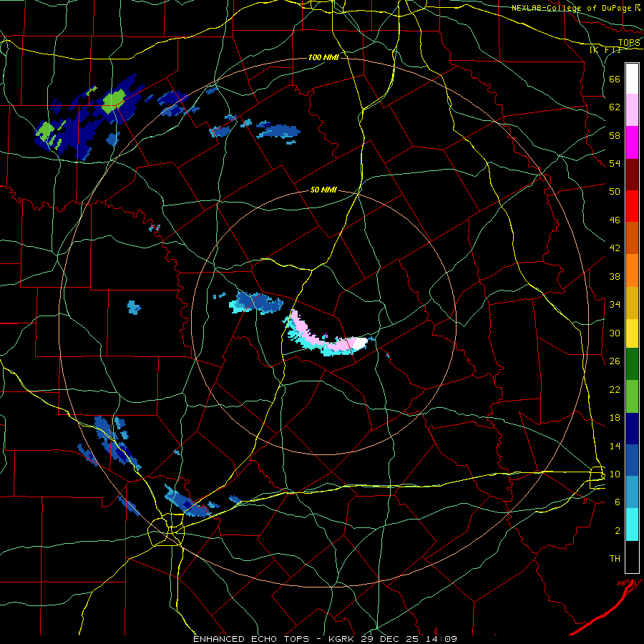Click legend value "2"

[x=618, y=531]
